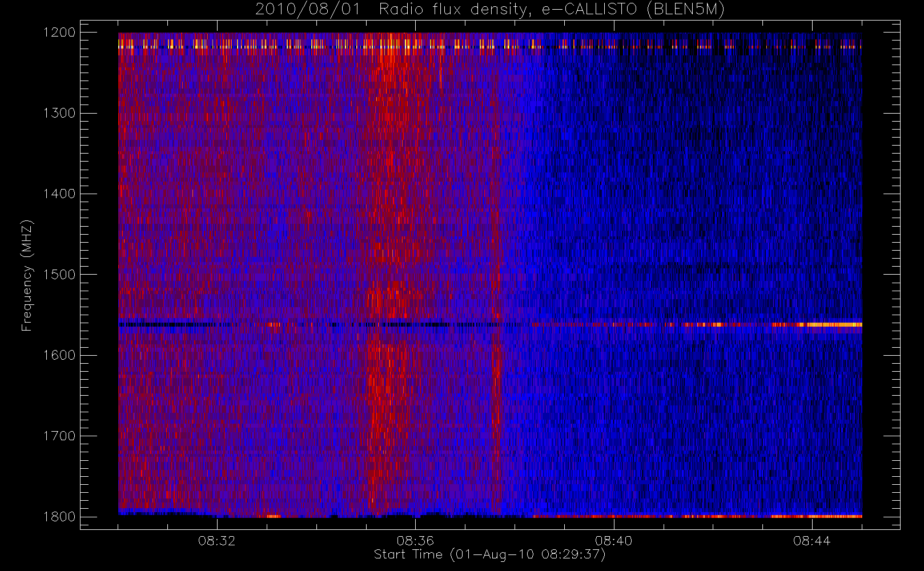The width and height of the screenshot is (924, 571).
Task: Click the 08:32 time tick label
Action: click(217, 541)
